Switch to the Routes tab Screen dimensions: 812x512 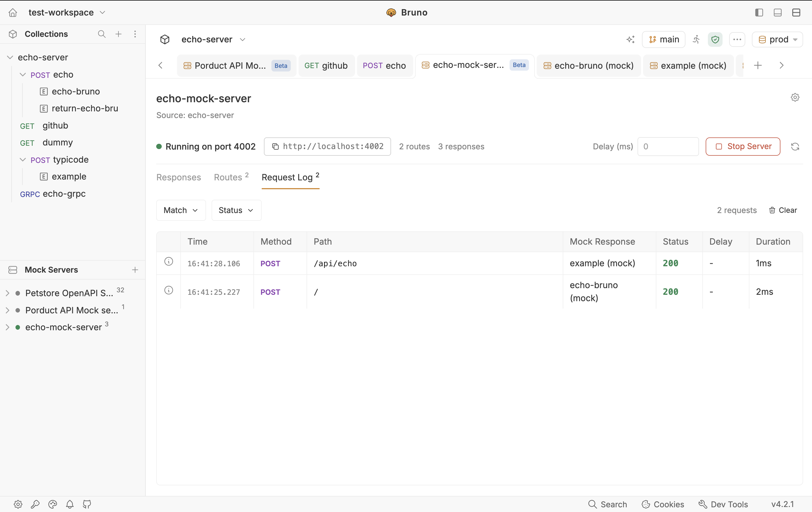point(231,177)
